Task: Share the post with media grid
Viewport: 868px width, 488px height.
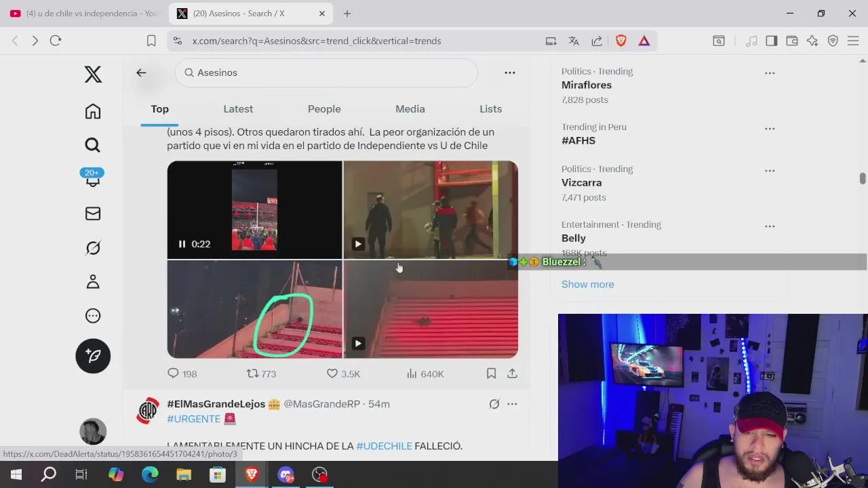Action: pyautogui.click(x=512, y=373)
